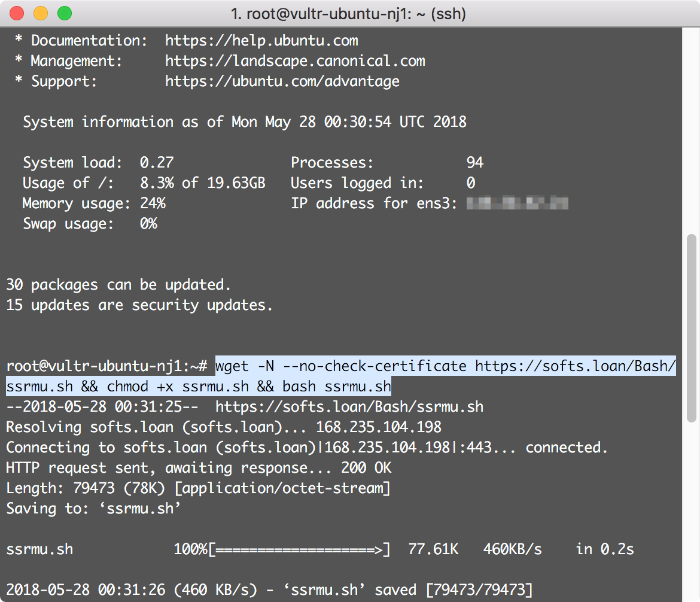Screen dimensions: 700x602
Task: Click the '--2018-05-28 00:31:25--' timestamp
Action: point(102,407)
